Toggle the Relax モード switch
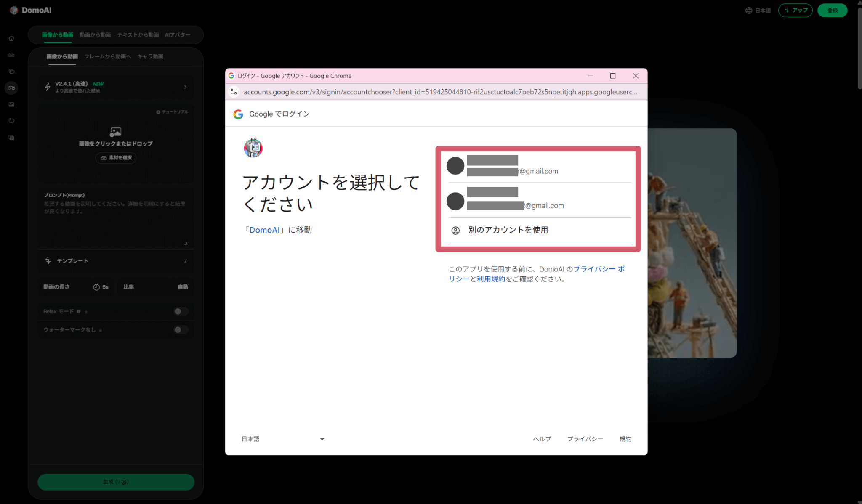This screenshot has width=862, height=504. point(181,311)
